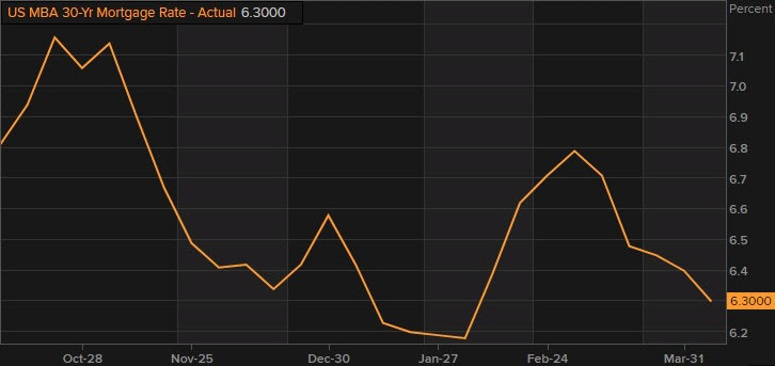This screenshot has height=366, width=775.
Task: Click the end point of the mortgage rate line
Action: pyautogui.click(x=711, y=301)
